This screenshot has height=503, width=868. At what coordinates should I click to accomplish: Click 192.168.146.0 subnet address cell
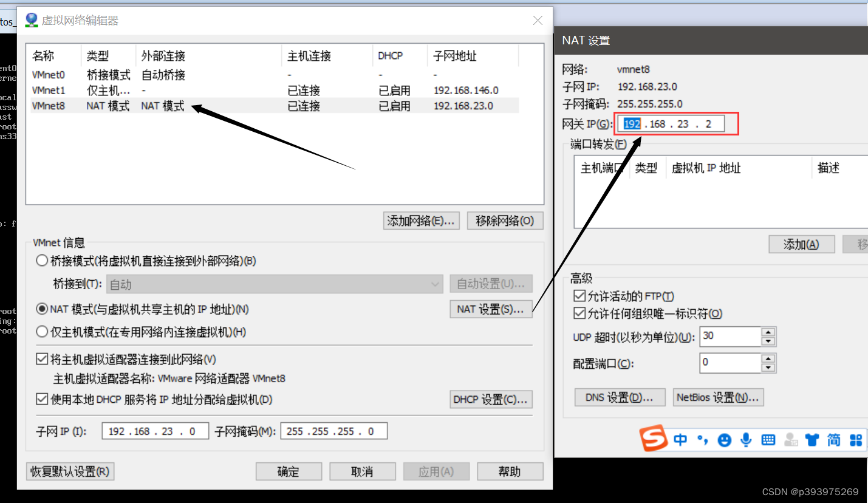click(x=466, y=91)
